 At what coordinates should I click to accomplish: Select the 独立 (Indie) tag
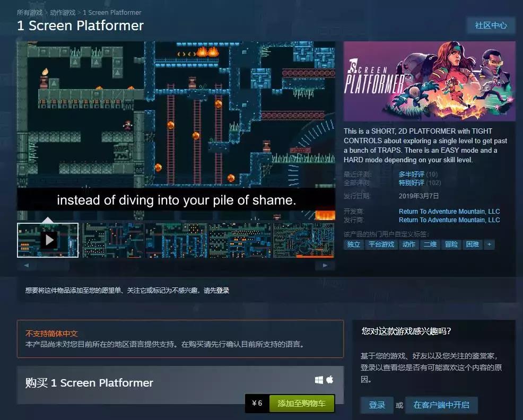pos(354,244)
